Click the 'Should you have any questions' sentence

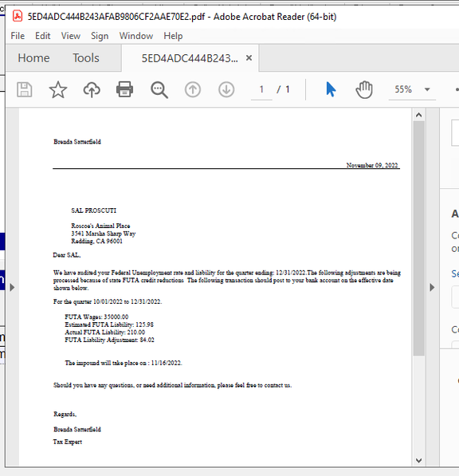pos(173,385)
